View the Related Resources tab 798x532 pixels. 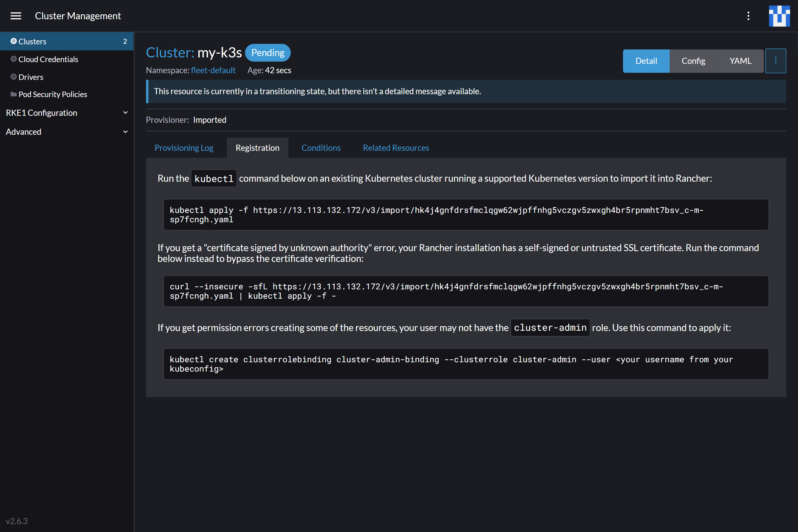[395, 148]
